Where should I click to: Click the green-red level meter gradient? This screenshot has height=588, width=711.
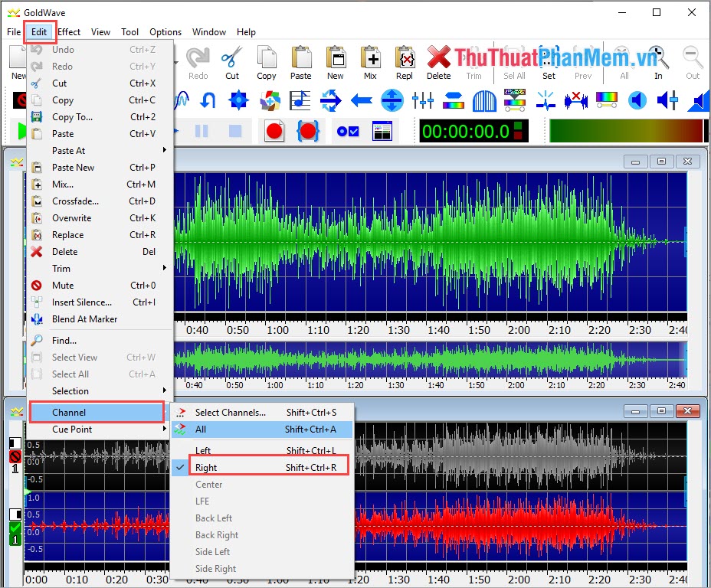627,130
